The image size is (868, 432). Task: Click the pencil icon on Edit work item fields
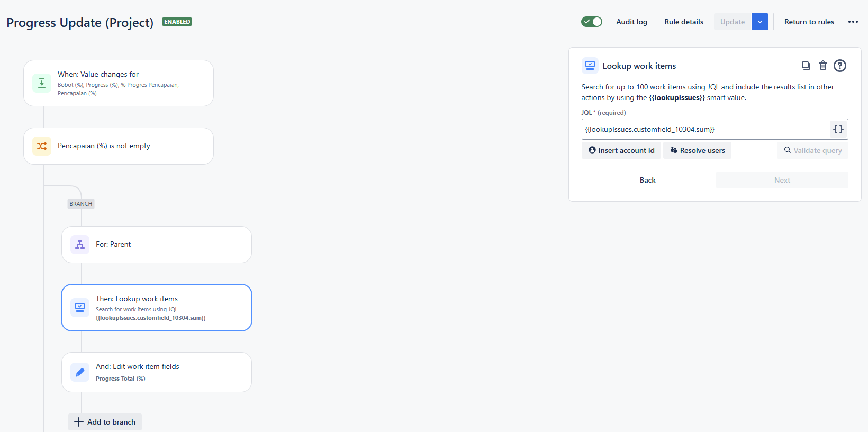[x=80, y=372]
